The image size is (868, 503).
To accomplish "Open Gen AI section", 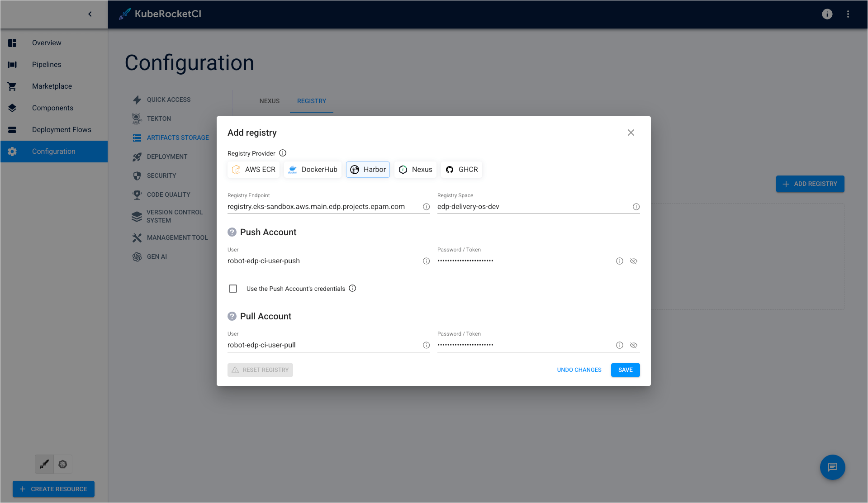I will [150, 256].
